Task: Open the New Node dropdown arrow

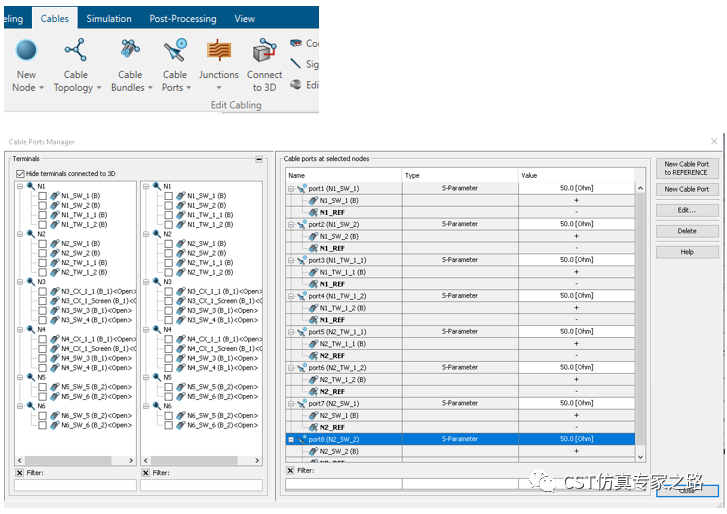Action: point(41,88)
